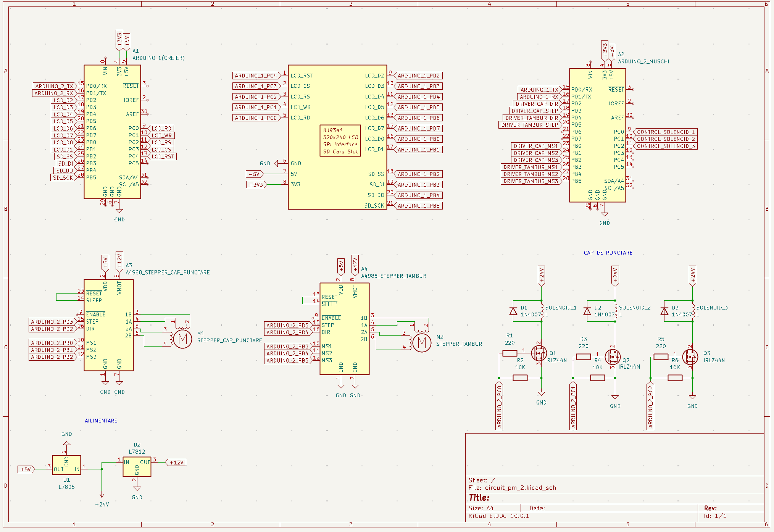Click the STEPPER_TAMBUR motor label

point(459,344)
